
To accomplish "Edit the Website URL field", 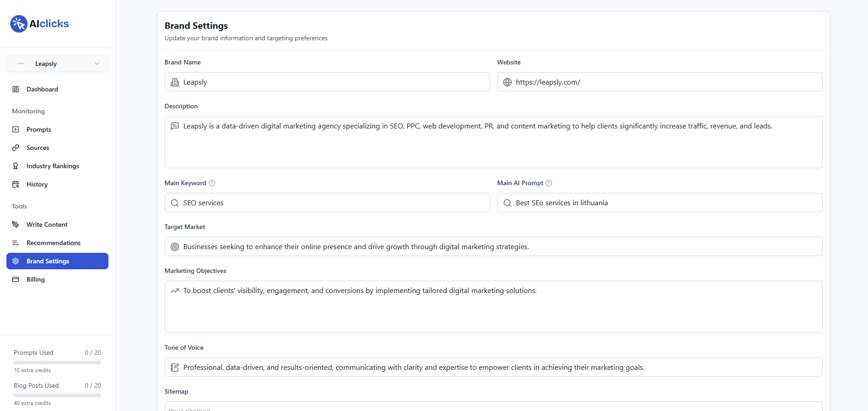I will 660,82.
